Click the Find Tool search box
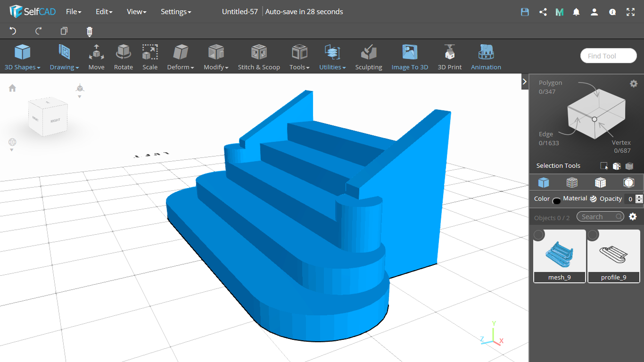The height and width of the screenshot is (362, 644). pos(608,56)
